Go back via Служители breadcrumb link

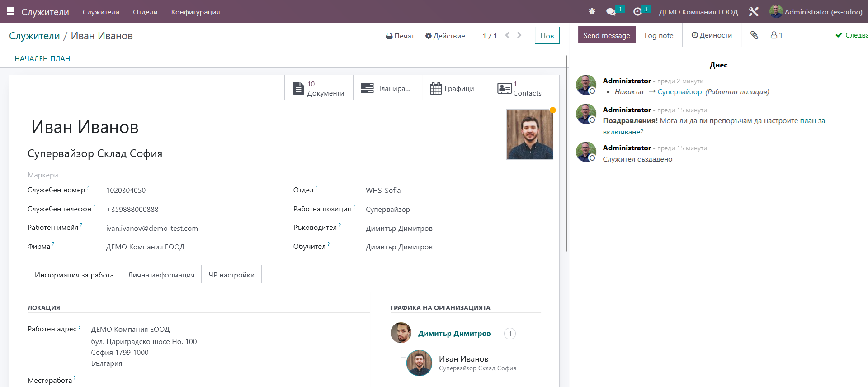click(34, 36)
